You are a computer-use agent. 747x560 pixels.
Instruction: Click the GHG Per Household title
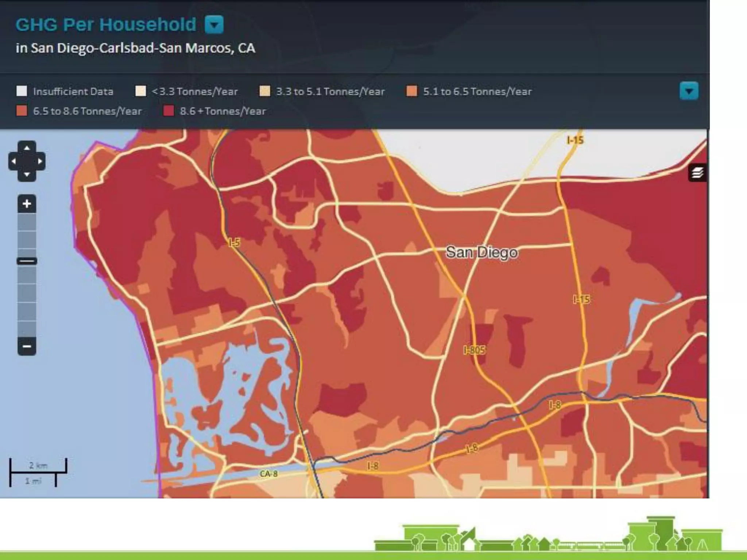tap(106, 25)
